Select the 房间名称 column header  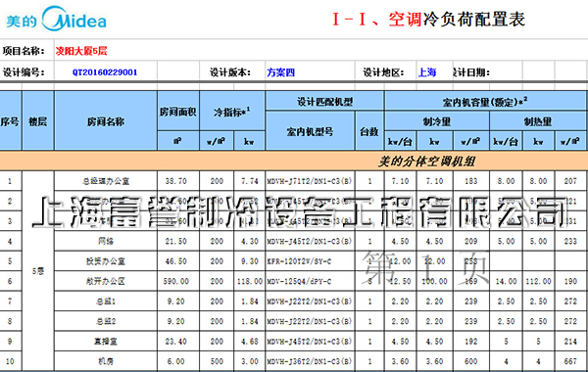106,121
